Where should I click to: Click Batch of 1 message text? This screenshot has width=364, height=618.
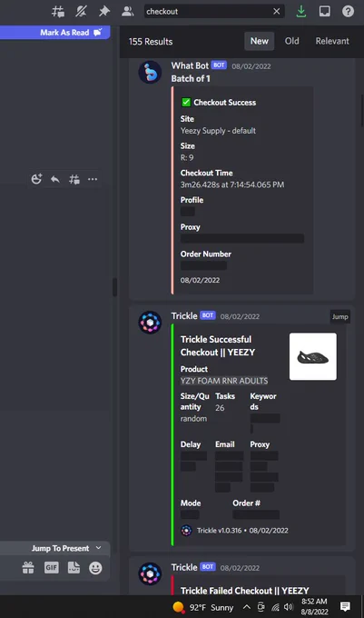(x=191, y=79)
